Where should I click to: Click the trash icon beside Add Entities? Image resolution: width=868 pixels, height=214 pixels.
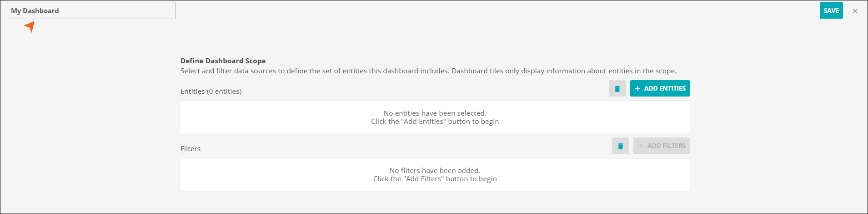pyautogui.click(x=617, y=89)
